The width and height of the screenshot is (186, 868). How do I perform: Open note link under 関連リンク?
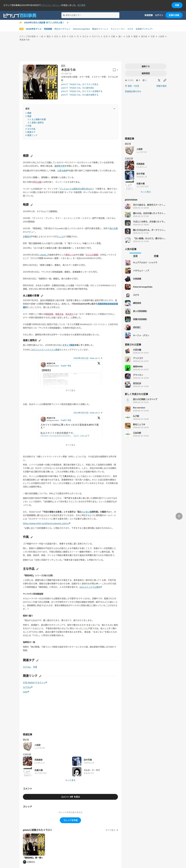26,692
